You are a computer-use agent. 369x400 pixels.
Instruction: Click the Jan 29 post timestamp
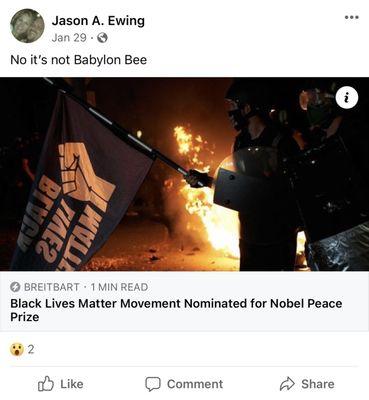69,38
